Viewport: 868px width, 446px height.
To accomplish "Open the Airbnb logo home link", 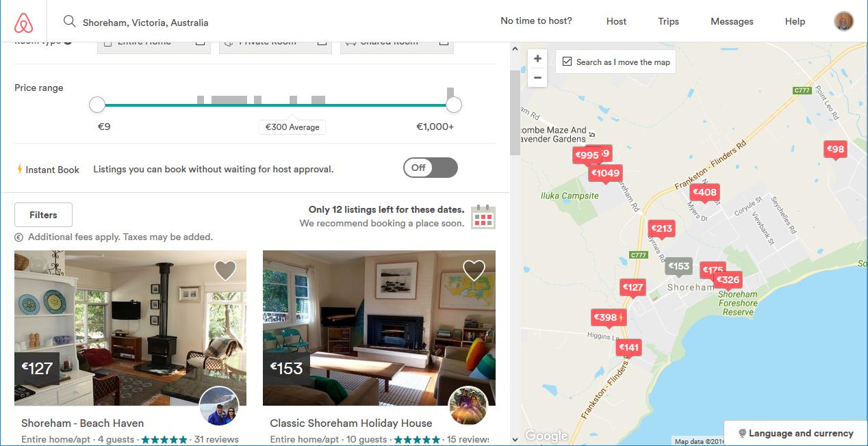I will pos(23,23).
